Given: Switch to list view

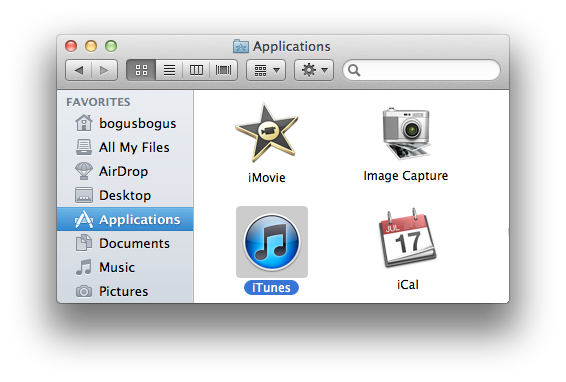Looking at the screenshot, I should tap(169, 70).
